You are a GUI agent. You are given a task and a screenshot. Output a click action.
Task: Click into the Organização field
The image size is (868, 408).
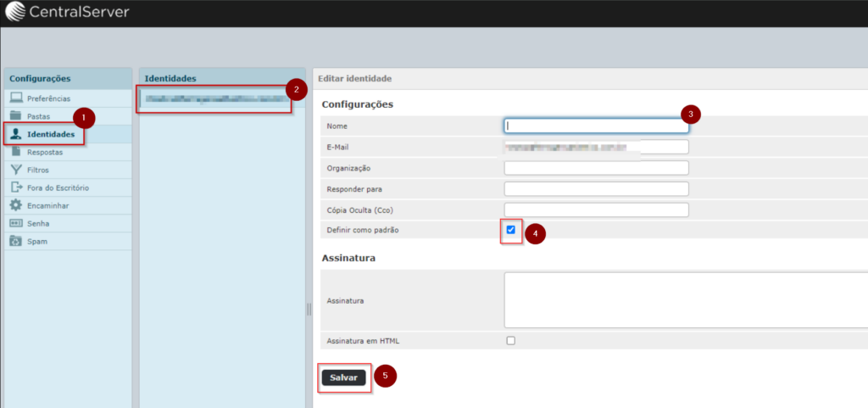click(596, 168)
